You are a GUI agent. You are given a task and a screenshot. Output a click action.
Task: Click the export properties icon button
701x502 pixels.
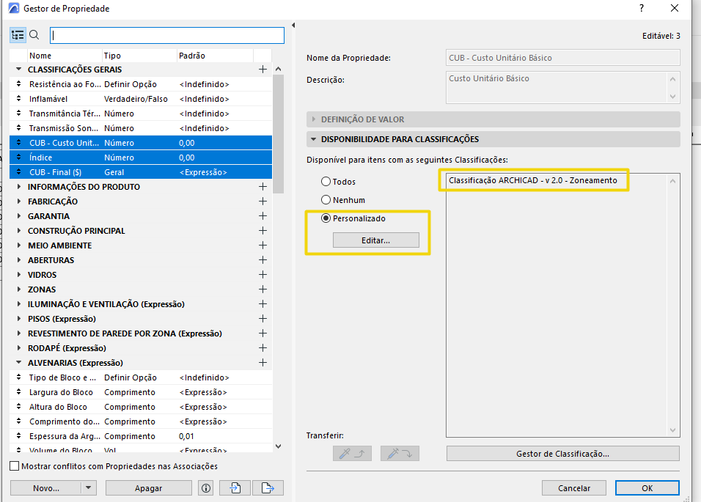(267, 488)
